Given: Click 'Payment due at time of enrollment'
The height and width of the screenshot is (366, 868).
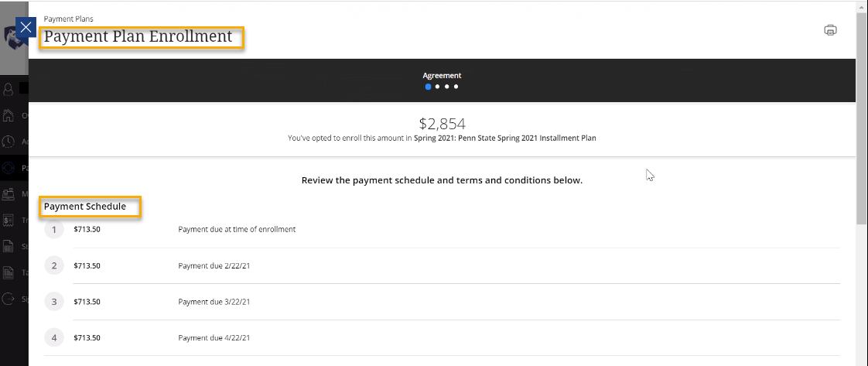Looking at the screenshot, I should point(237,229).
